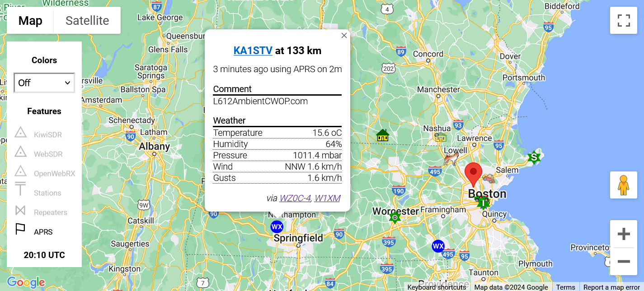Open the Colors dropdown set to Off
Viewport: 644px width, 291px height.
pyautogui.click(x=44, y=83)
